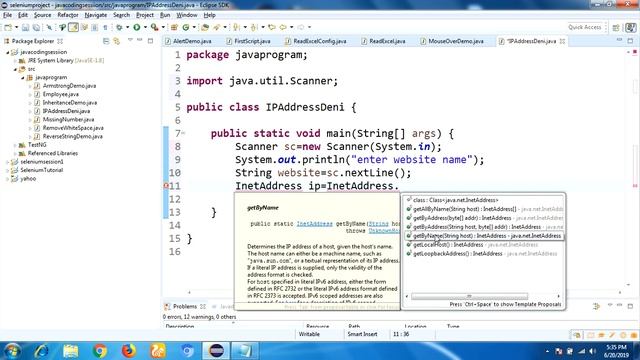Viewport: 640px width, 360px height.
Task: Select MissingNumber.java in Package Explorer
Action: coord(68,120)
